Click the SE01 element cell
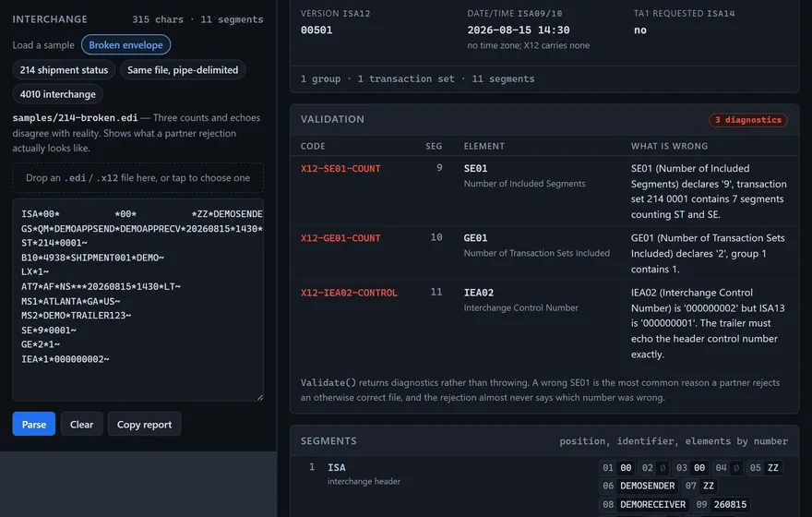The image size is (812, 517). [475, 168]
